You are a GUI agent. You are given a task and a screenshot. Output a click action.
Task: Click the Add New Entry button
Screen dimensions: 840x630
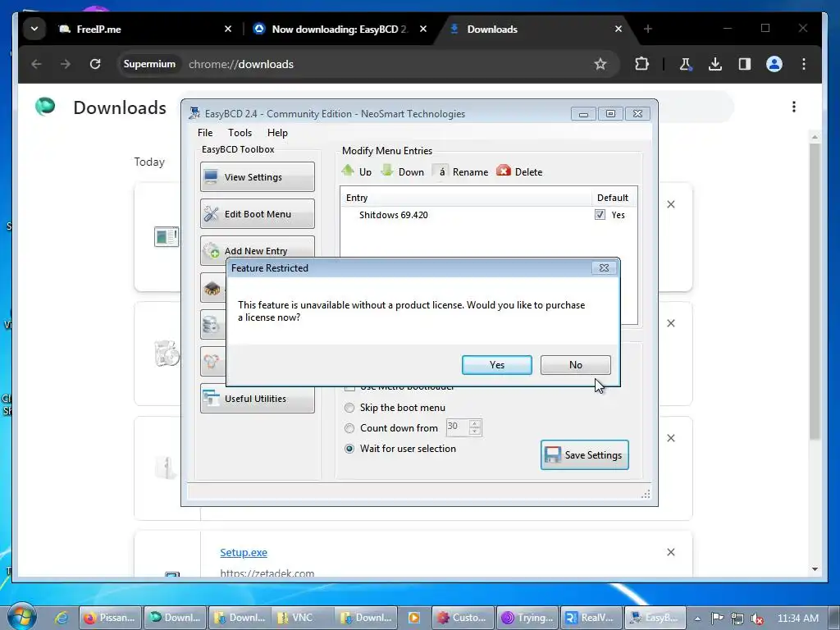click(257, 250)
